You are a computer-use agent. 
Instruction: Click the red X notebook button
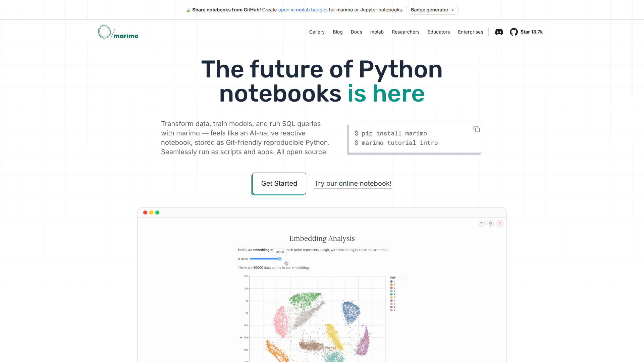500,223
